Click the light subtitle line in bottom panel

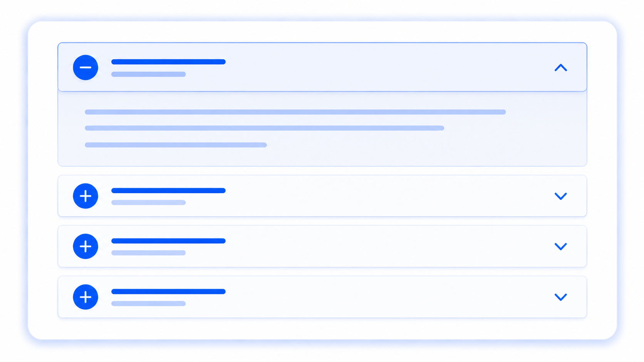[x=149, y=304]
